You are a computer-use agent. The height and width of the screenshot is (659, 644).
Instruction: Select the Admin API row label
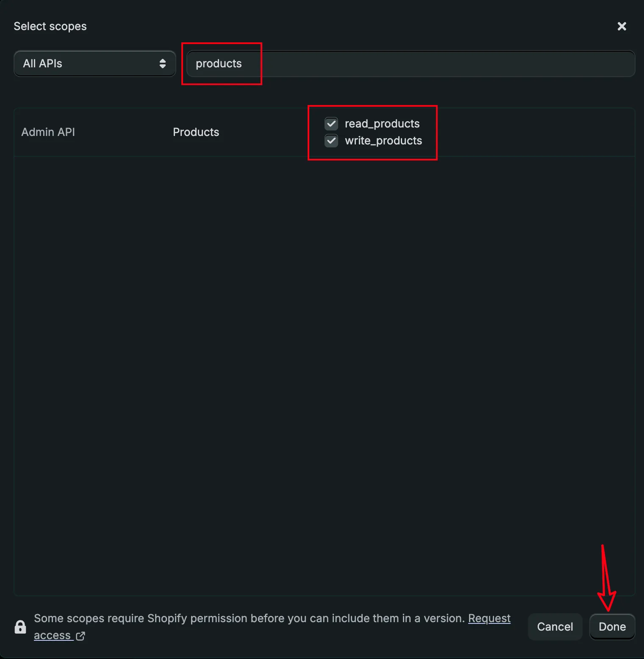point(48,132)
